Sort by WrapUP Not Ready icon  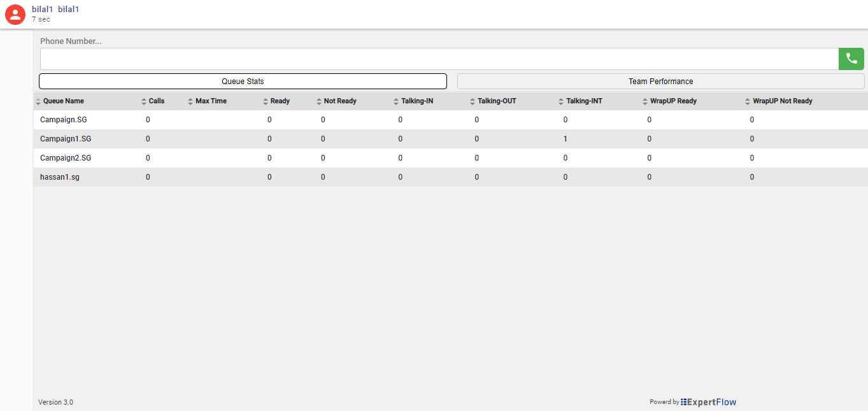click(748, 101)
